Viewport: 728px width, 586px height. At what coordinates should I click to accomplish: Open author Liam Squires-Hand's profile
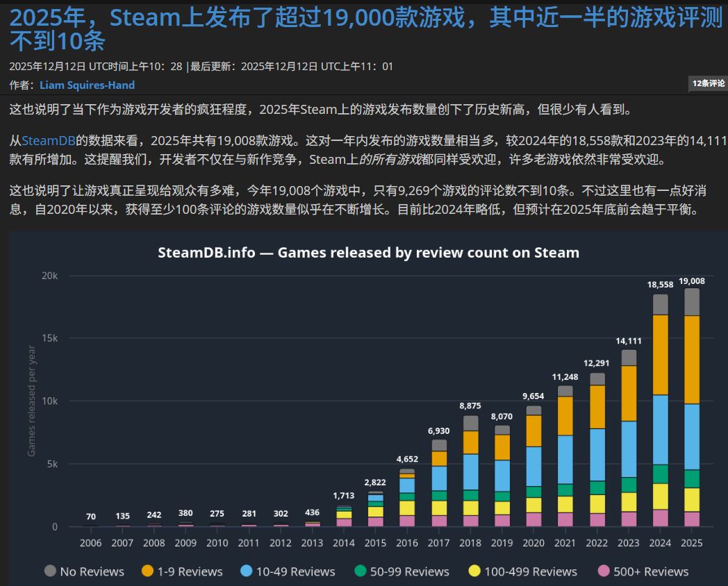click(88, 85)
